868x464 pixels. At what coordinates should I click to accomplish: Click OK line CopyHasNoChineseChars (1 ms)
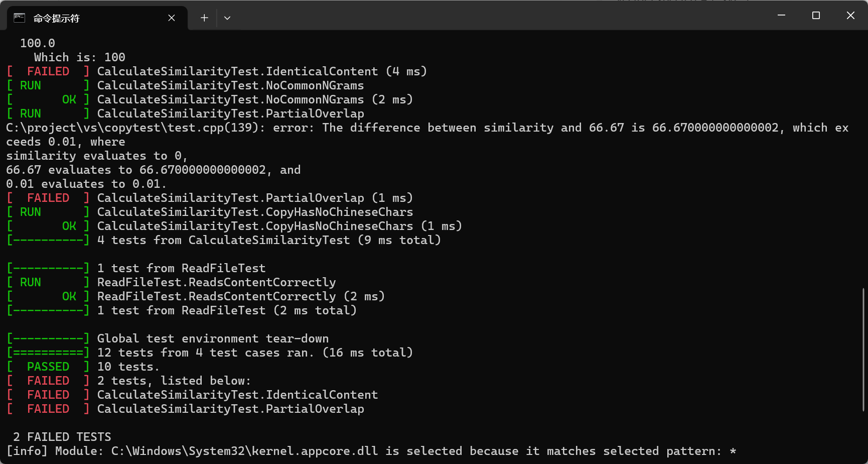tap(234, 226)
